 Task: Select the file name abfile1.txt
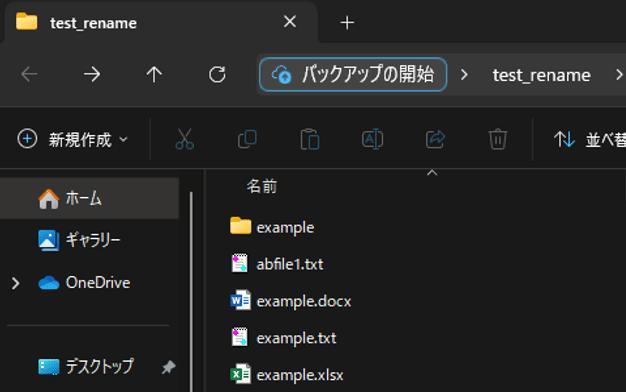pyautogui.click(x=290, y=264)
